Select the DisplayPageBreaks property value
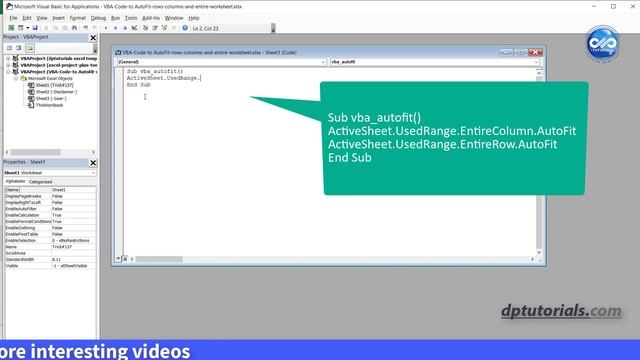The image size is (640, 360). coord(73,196)
